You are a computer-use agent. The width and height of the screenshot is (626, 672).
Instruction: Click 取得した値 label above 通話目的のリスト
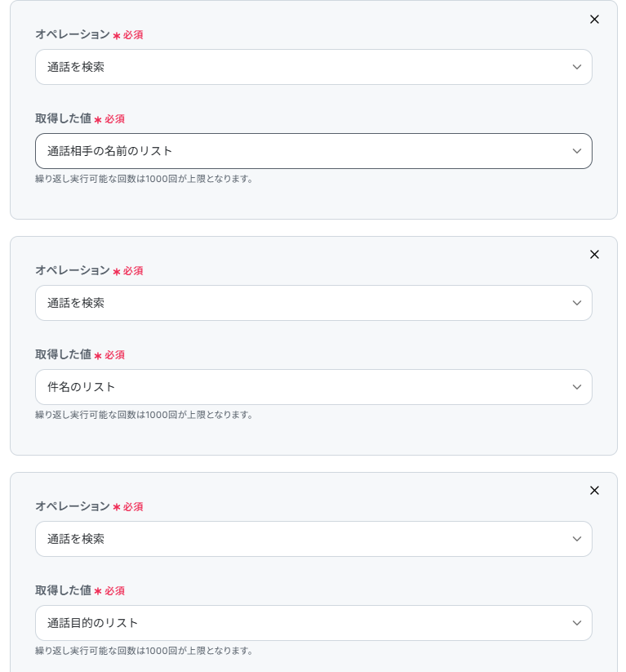click(63, 590)
